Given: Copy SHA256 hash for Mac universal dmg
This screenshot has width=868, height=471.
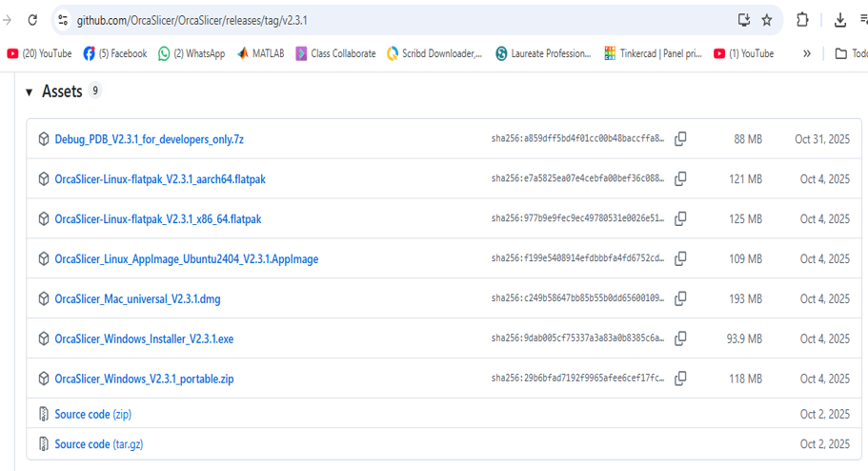Looking at the screenshot, I should (x=680, y=298).
